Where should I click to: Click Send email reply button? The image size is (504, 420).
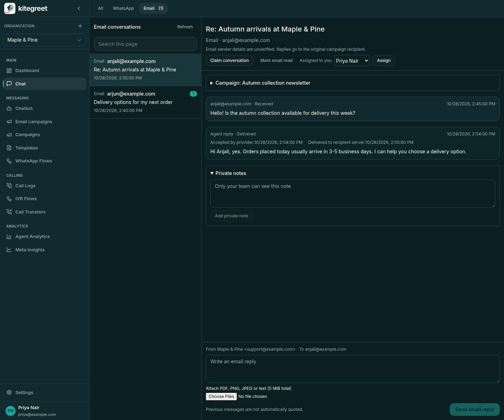point(475,409)
